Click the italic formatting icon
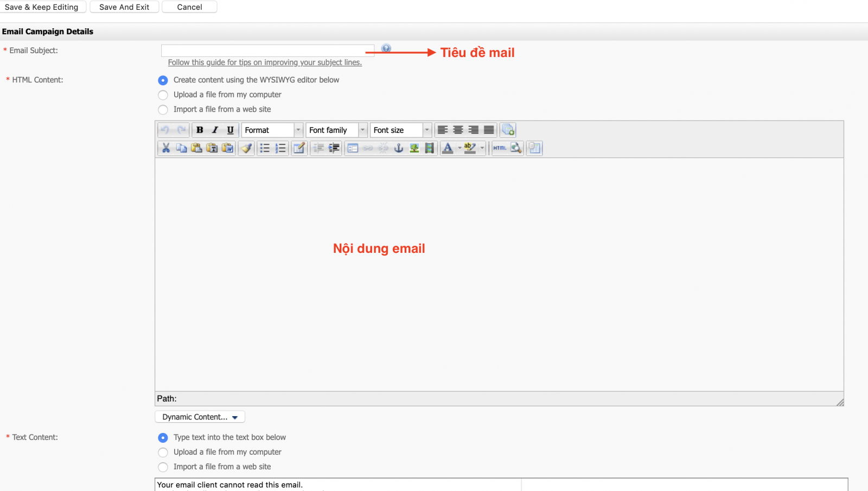The height and width of the screenshot is (491, 868). point(215,130)
